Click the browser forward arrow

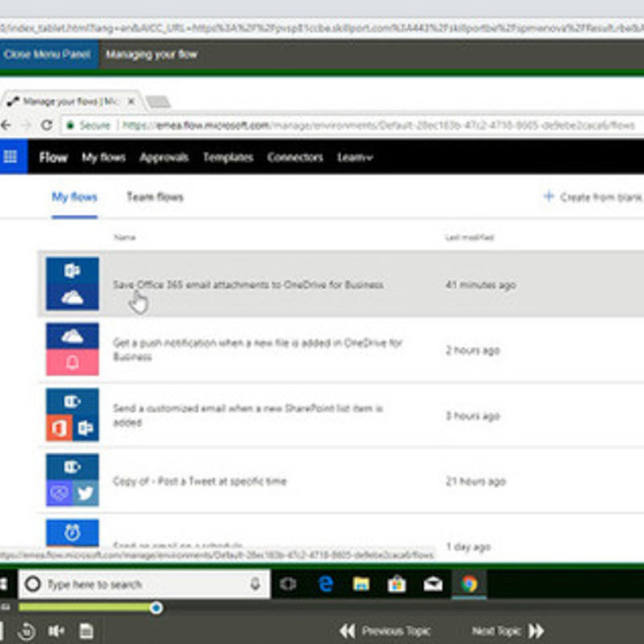[27, 125]
